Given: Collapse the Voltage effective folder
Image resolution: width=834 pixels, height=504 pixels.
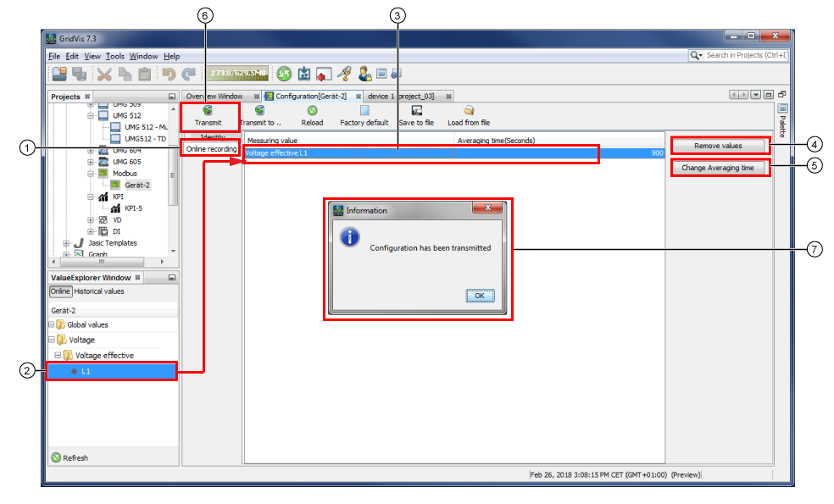Looking at the screenshot, I should [x=58, y=355].
